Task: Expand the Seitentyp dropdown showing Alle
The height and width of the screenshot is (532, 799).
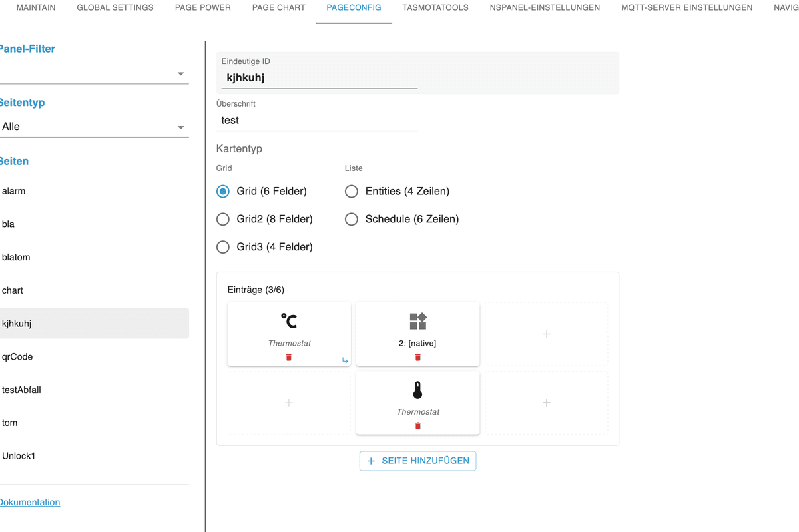Action: (93, 127)
